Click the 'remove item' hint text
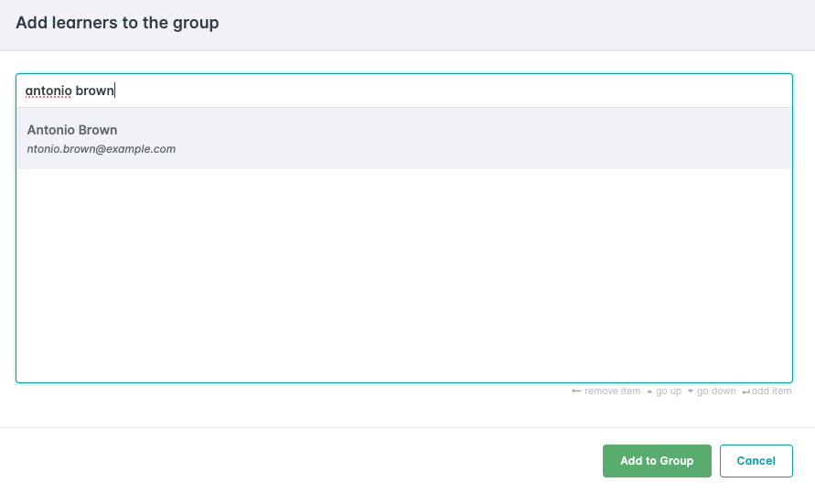This screenshot has height=504, width=815. pyautogui.click(x=612, y=391)
